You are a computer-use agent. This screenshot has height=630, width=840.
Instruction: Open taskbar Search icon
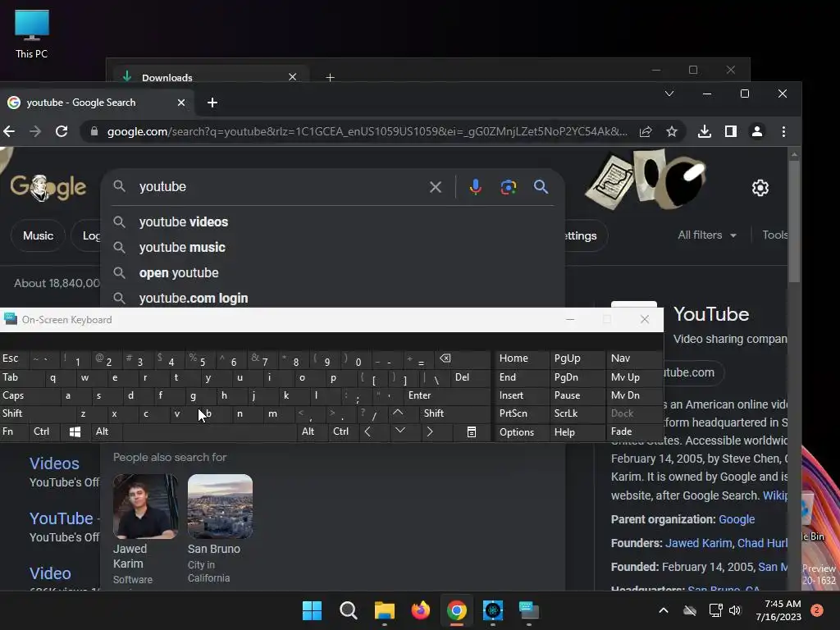(348, 610)
